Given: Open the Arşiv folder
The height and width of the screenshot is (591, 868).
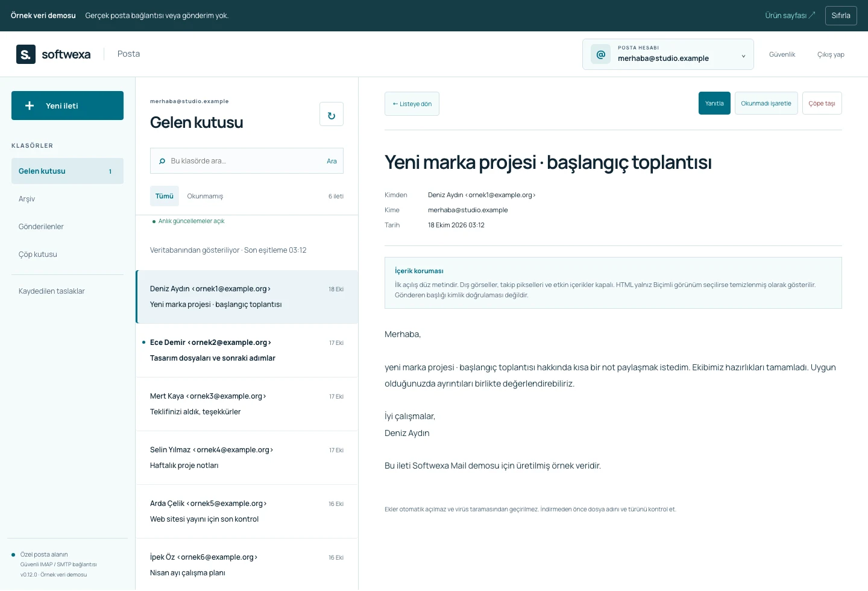Looking at the screenshot, I should 68,199.
